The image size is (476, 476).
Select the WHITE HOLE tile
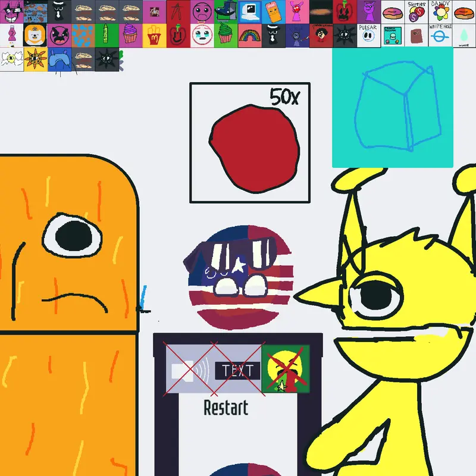pyautogui.click(x=440, y=36)
